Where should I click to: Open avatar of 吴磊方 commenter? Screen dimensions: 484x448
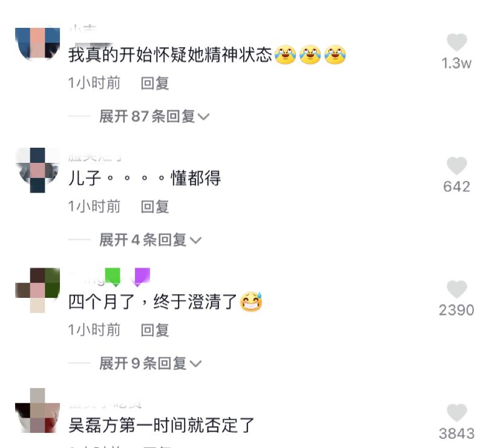coord(38,410)
